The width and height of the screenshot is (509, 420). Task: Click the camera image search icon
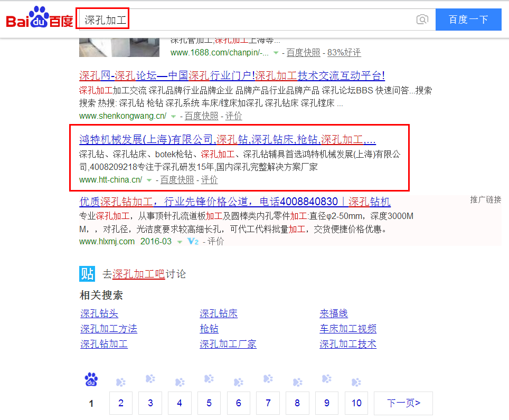click(422, 20)
